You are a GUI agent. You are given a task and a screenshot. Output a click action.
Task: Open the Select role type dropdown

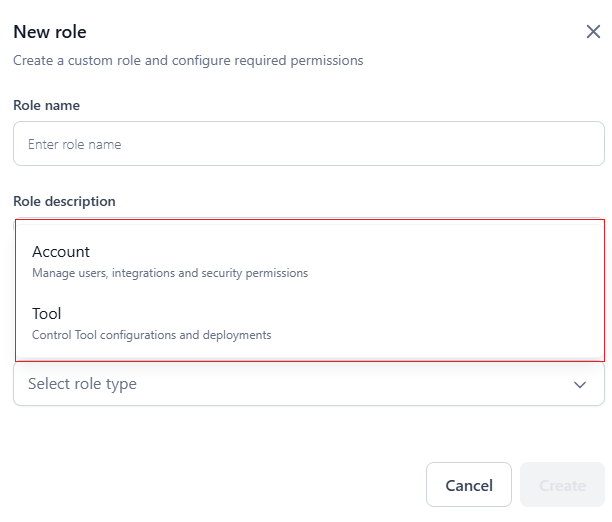click(x=308, y=384)
